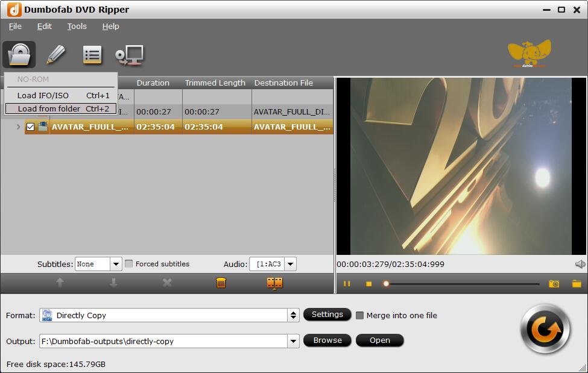Click the Dumbofab elephant logo
Screen dimensions: 588x373
point(529,53)
